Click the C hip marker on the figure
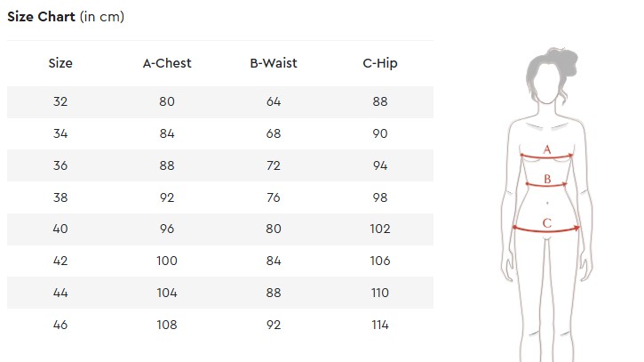The height and width of the screenshot is (362, 644). coord(547,223)
